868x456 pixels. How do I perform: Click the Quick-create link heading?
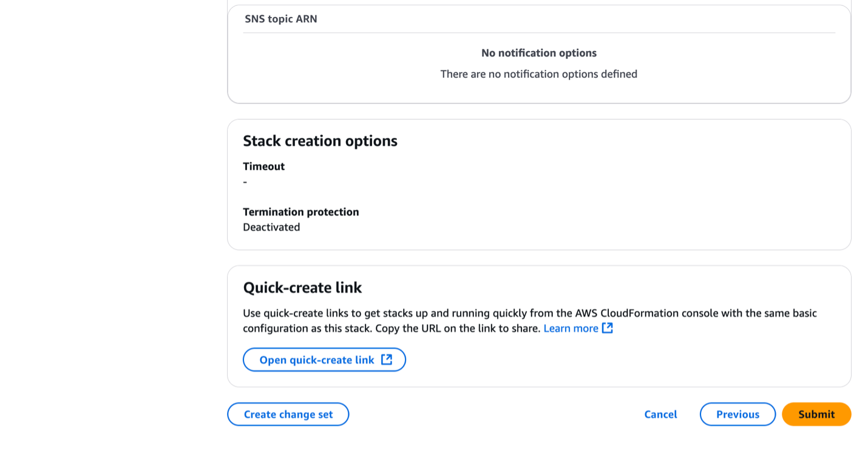click(x=302, y=287)
